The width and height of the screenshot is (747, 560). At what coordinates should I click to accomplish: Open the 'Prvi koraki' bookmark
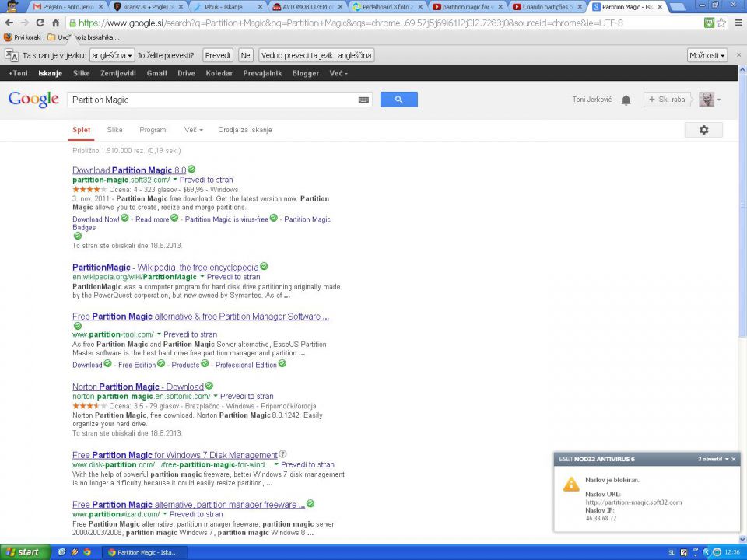23,37
